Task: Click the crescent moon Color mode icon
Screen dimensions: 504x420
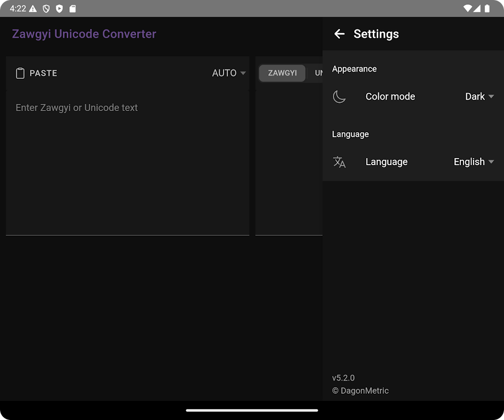Action: (339, 97)
